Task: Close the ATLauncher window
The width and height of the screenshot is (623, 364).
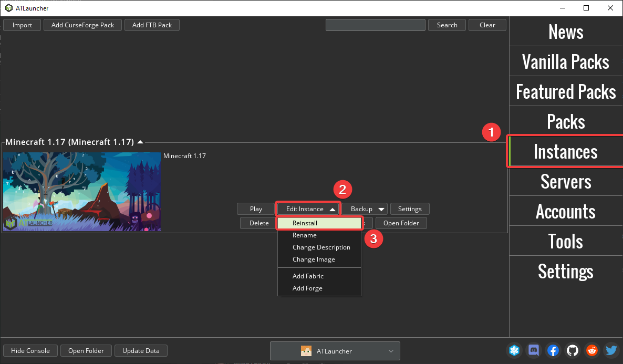Action: pos(610,8)
